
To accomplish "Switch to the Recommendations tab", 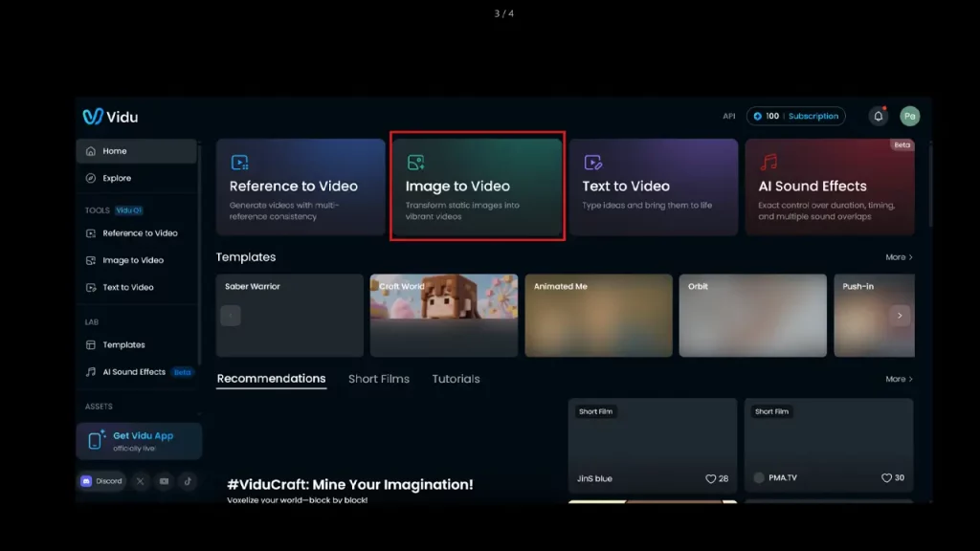I will [x=271, y=379].
